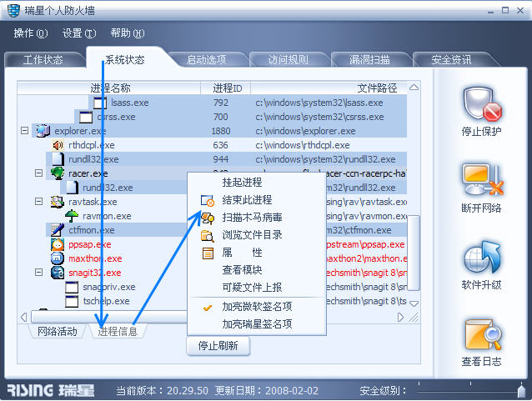Click the lsass.exe window icon
The image size is (532, 401).
pyautogui.click(x=100, y=103)
